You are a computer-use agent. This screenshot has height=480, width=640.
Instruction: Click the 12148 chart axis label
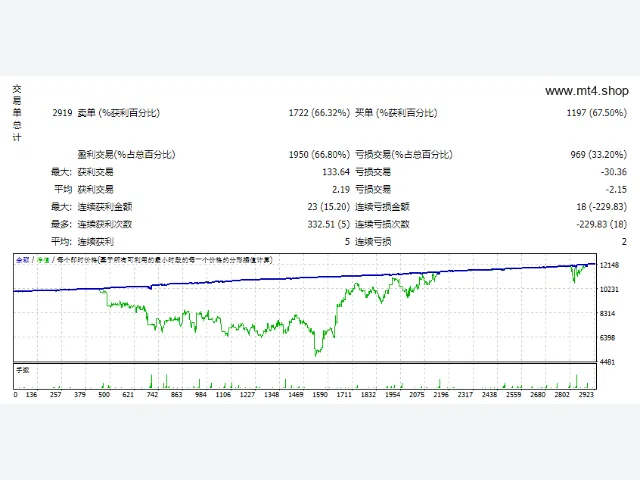pyautogui.click(x=609, y=265)
